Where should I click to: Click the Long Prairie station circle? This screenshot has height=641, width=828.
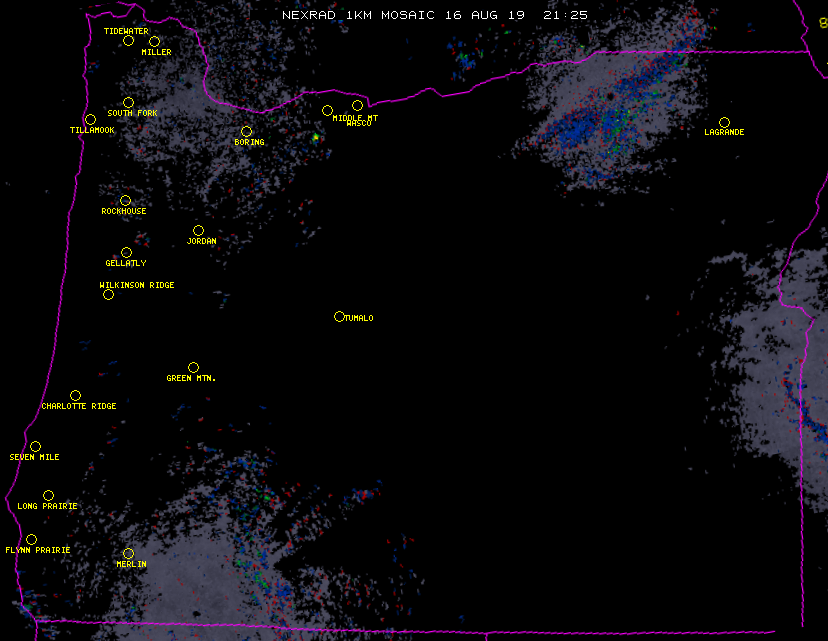[48, 495]
